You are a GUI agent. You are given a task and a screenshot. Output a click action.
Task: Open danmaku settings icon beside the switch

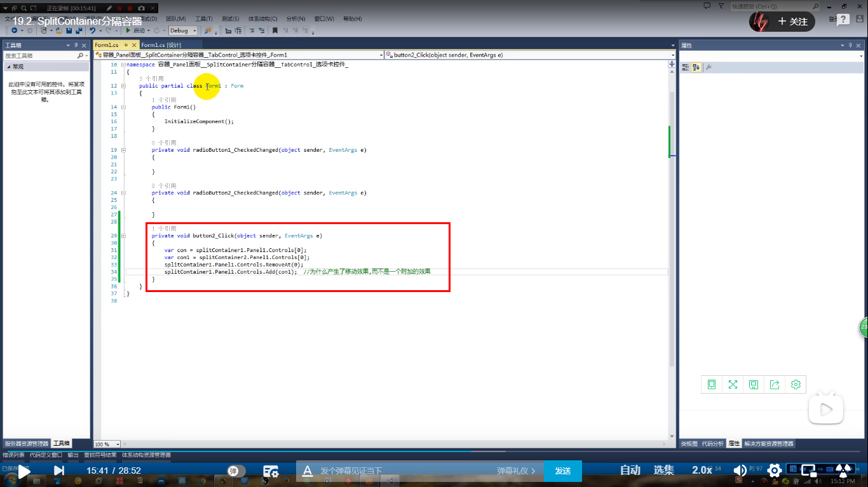click(271, 470)
